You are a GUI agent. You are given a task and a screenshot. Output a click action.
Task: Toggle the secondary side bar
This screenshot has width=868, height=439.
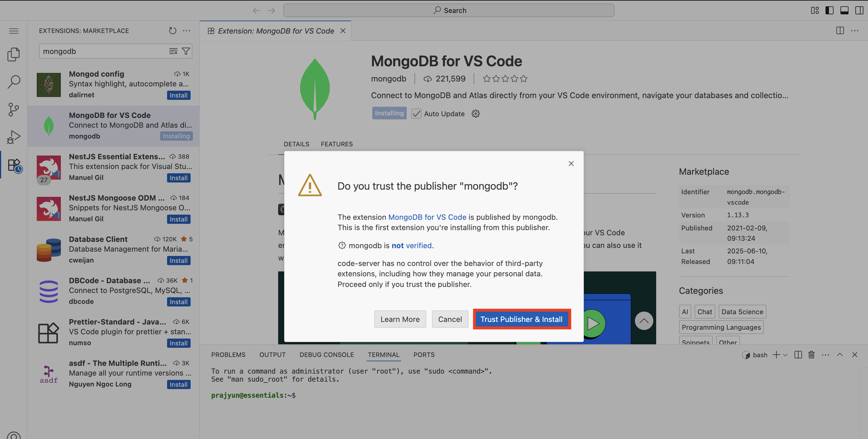coord(859,10)
